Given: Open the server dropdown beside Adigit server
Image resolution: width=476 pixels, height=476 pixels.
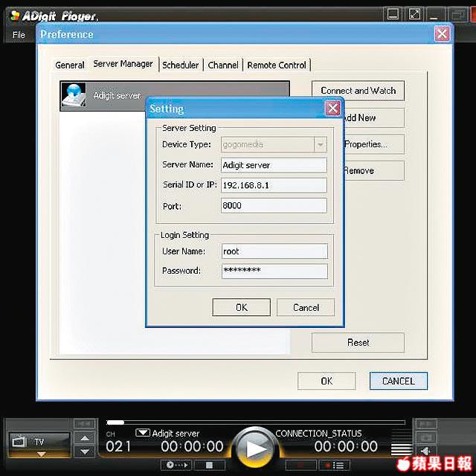Looking at the screenshot, I should (143, 433).
